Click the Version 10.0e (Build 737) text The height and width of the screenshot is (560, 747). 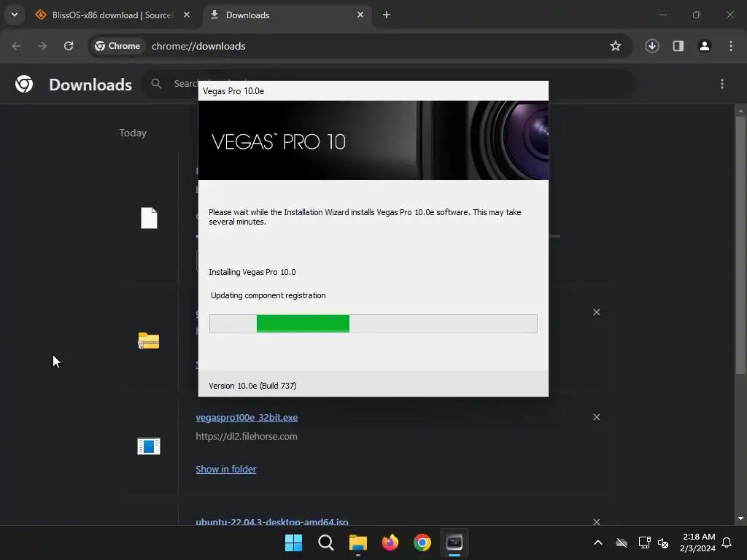point(252,386)
